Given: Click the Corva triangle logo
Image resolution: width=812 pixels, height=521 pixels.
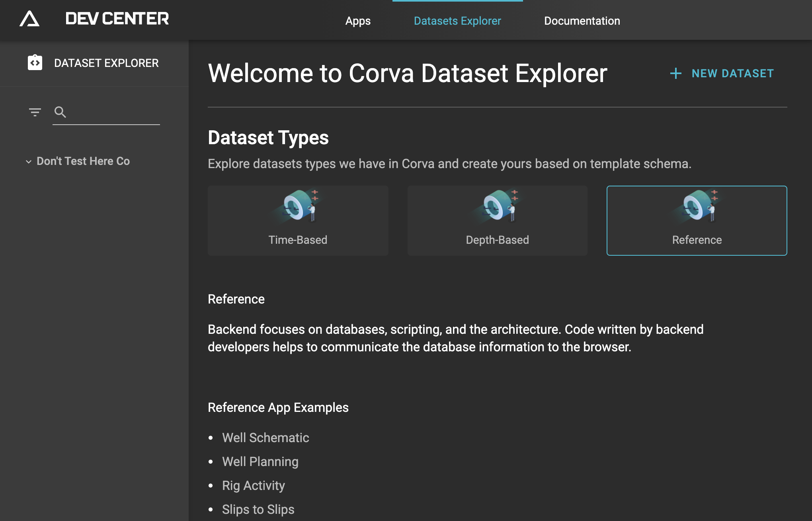Looking at the screenshot, I should click(29, 19).
